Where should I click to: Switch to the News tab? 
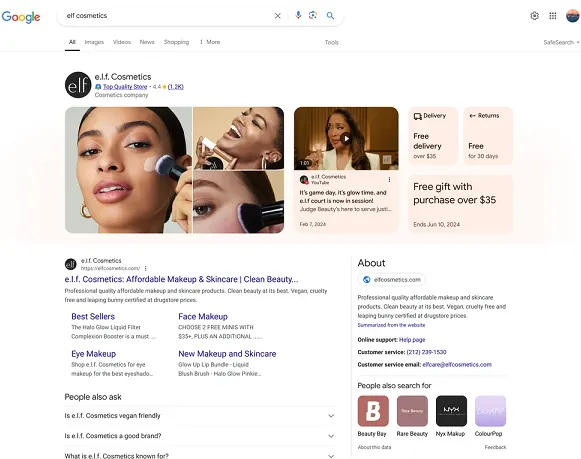147,42
